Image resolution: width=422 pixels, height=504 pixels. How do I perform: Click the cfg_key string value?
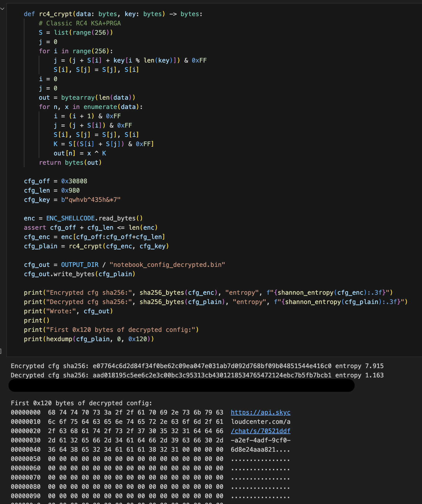[x=91, y=200]
